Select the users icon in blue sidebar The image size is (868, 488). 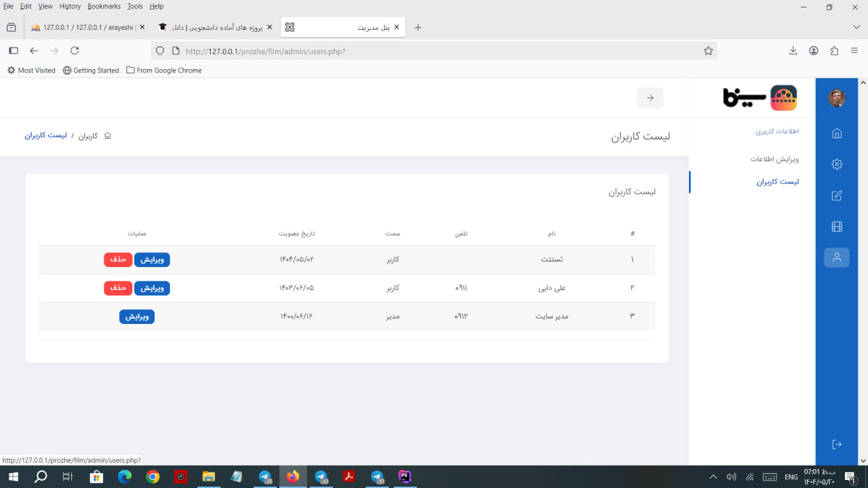tap(837, 258)
